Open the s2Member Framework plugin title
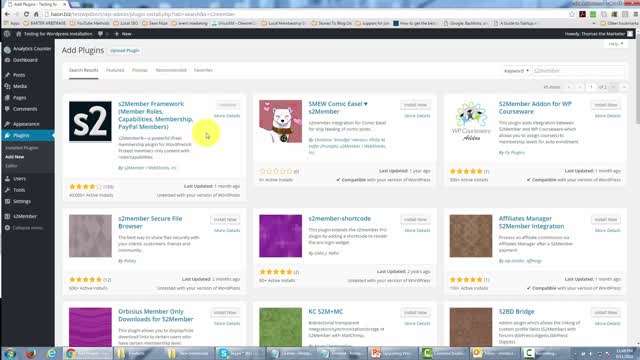Screen dimensions: 640x360 (x=156, y=115)
